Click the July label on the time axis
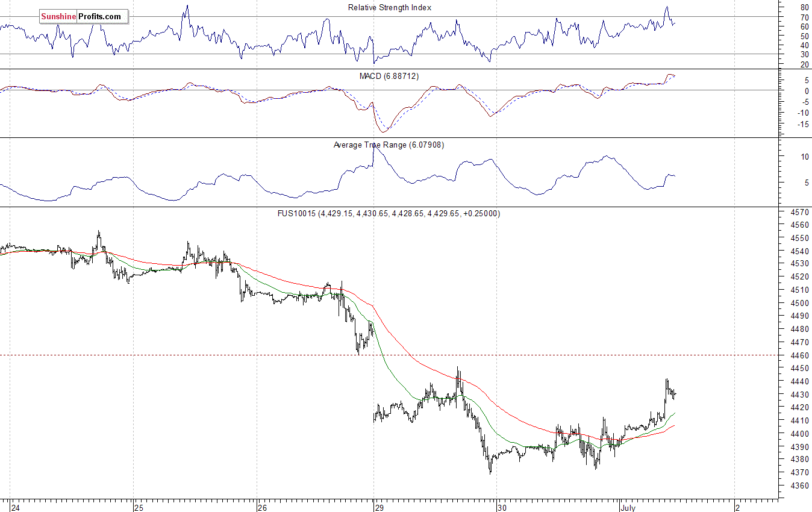Screen dimensions: 812x512 pyautogui.click(x=627, y=508)
